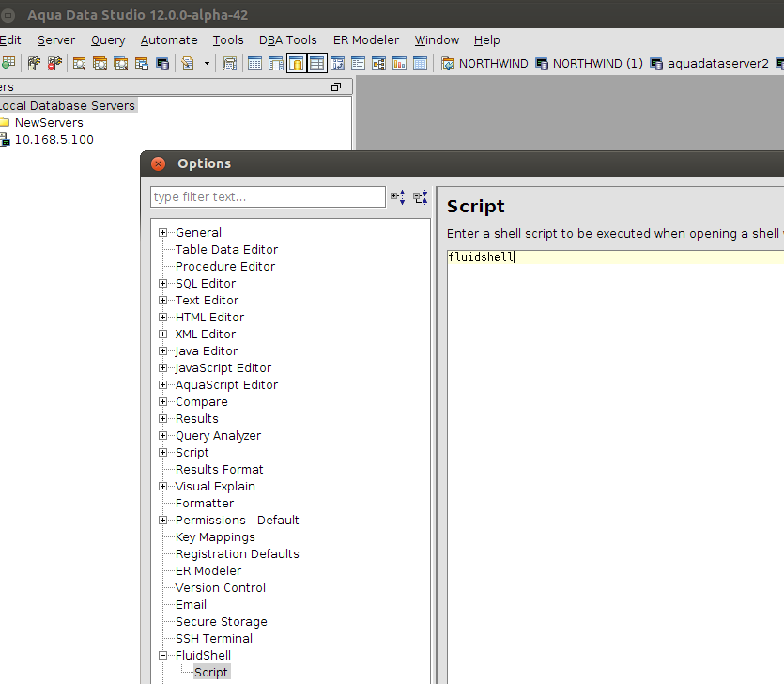Open the dropdown arrow beside the document-pencil icon
784x684 pixels.
(207, 64)
